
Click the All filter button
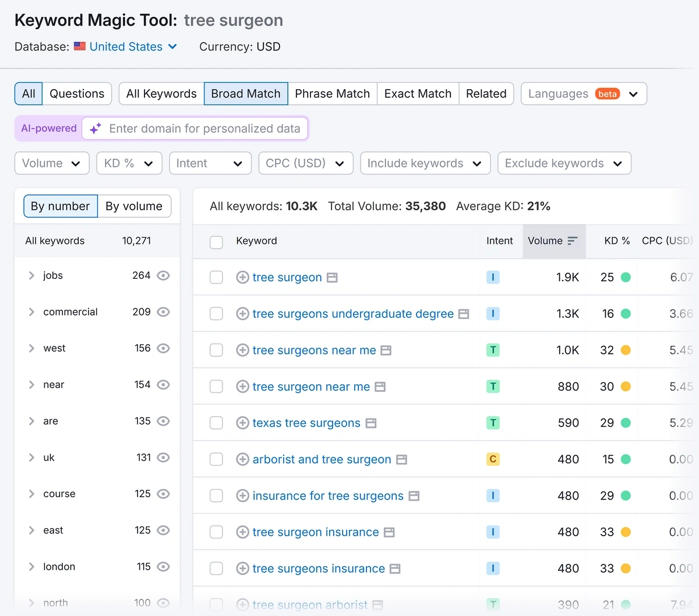29,94
